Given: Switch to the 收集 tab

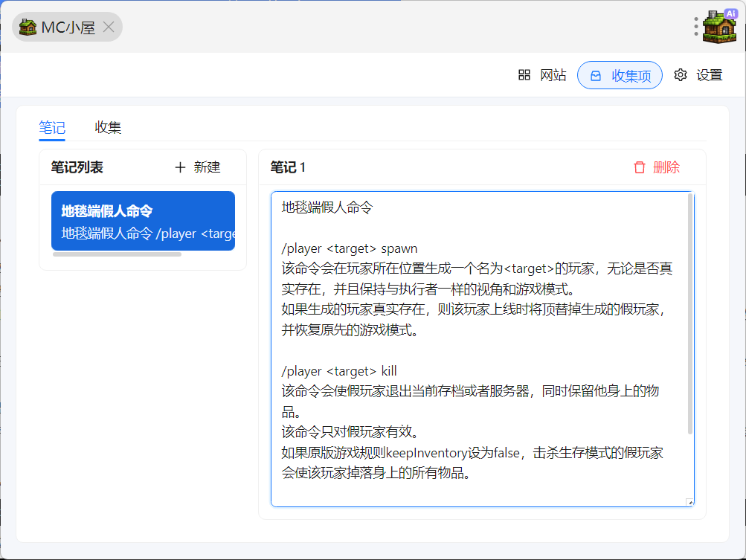Looking at the screenshot, I should coord(108,127).
